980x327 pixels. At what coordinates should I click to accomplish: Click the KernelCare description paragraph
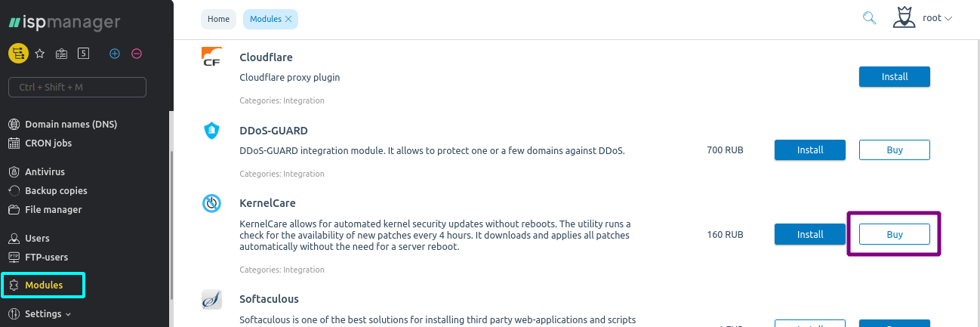point(435,236)
